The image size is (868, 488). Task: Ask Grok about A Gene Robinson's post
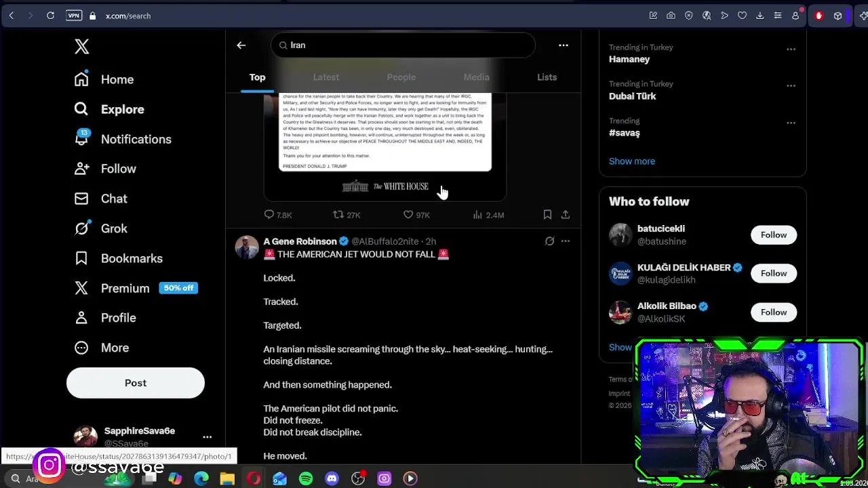pyautogui.click(x=549, y=241)
